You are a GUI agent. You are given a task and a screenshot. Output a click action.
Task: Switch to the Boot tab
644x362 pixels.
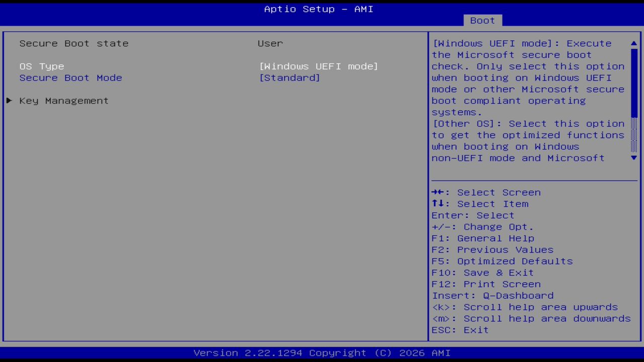click(482, 20)
